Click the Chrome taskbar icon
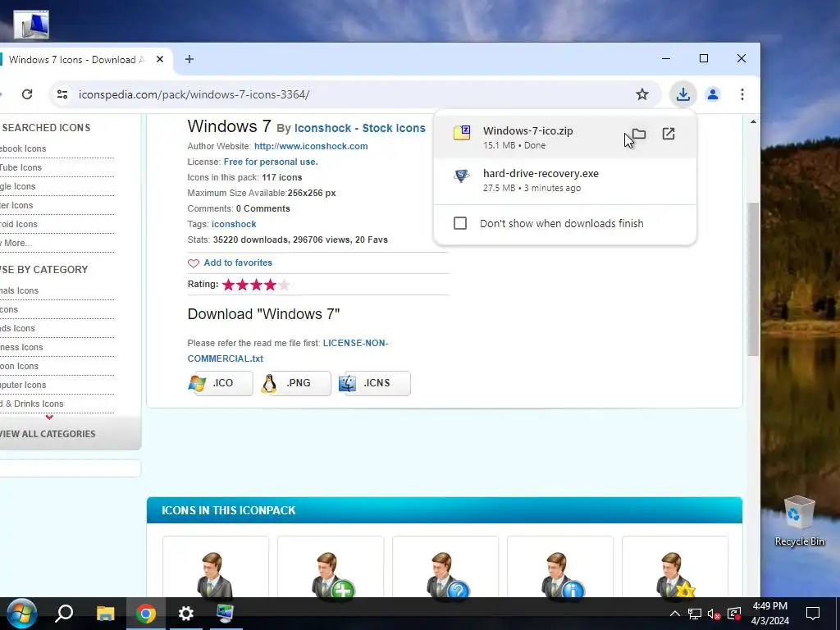Screen dimensions: 840x630 pyautogui.click(x=145, y=614)
